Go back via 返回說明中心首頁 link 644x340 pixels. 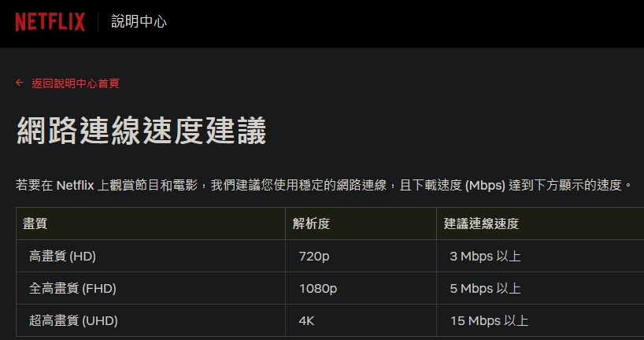76,83
